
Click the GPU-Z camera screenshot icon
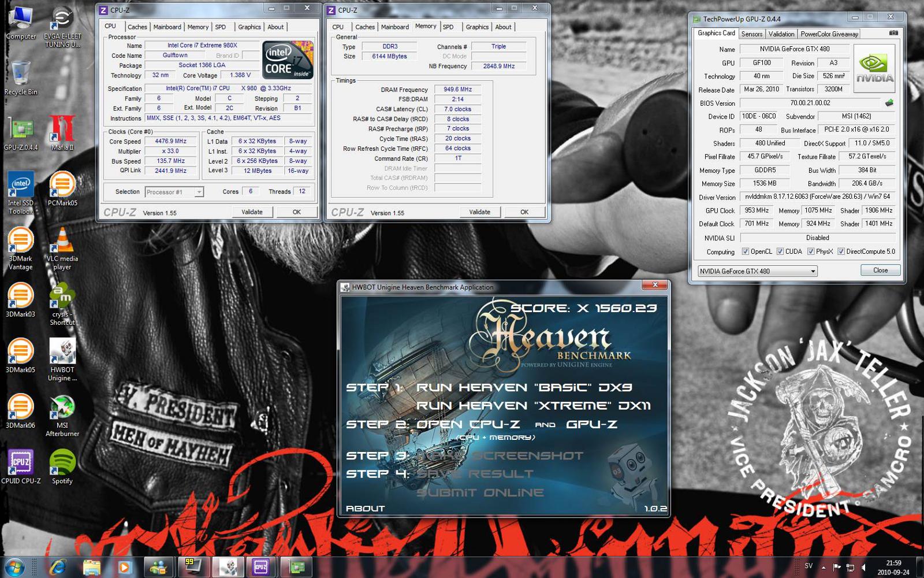click(x=893, y=34)
